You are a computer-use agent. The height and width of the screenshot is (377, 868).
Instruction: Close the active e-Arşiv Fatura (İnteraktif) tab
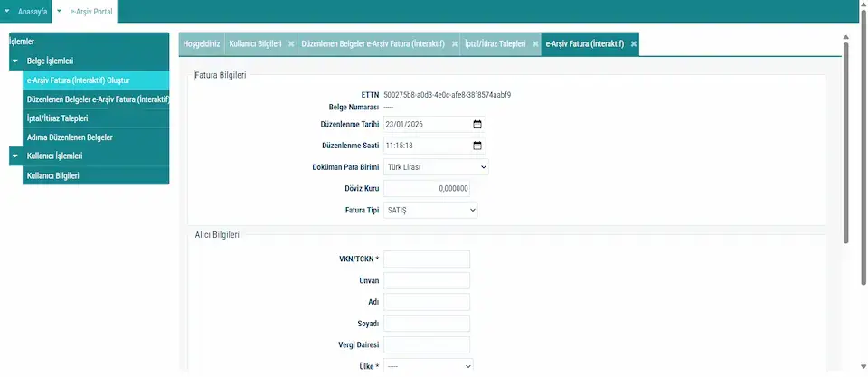(634, 44)
